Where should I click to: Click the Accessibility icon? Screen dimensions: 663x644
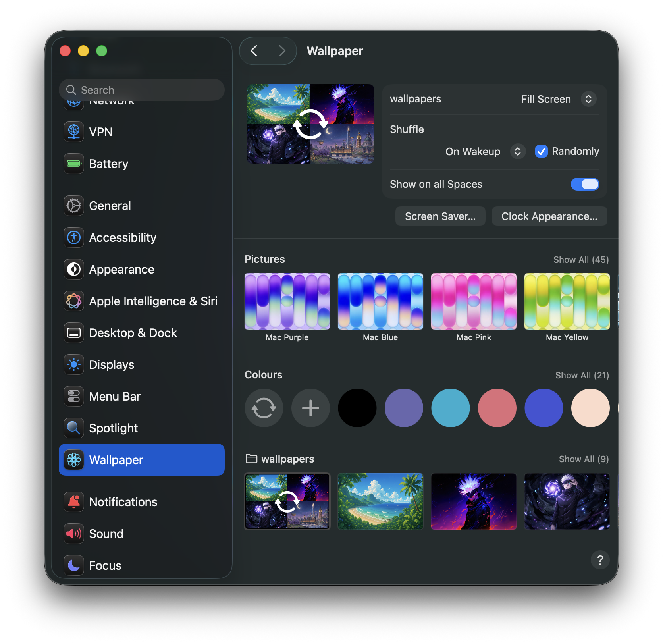click(x=74, y=237)
